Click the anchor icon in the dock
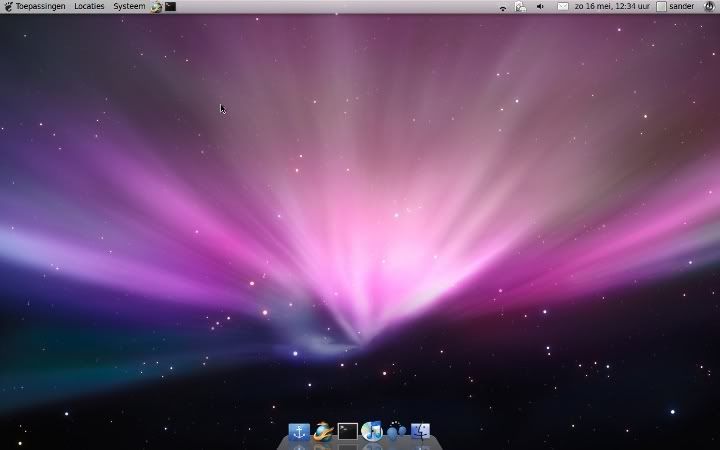 tap(298, 432)
